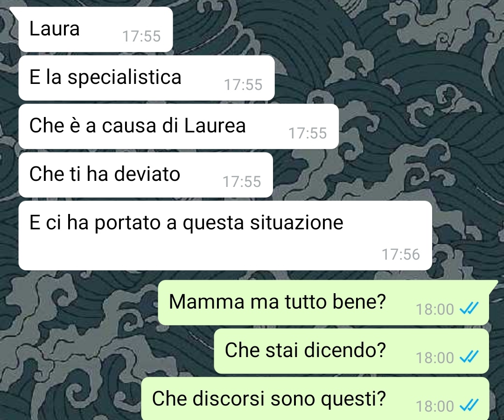
Task: Select the 'Laura' message bubble
Action: 96,29
